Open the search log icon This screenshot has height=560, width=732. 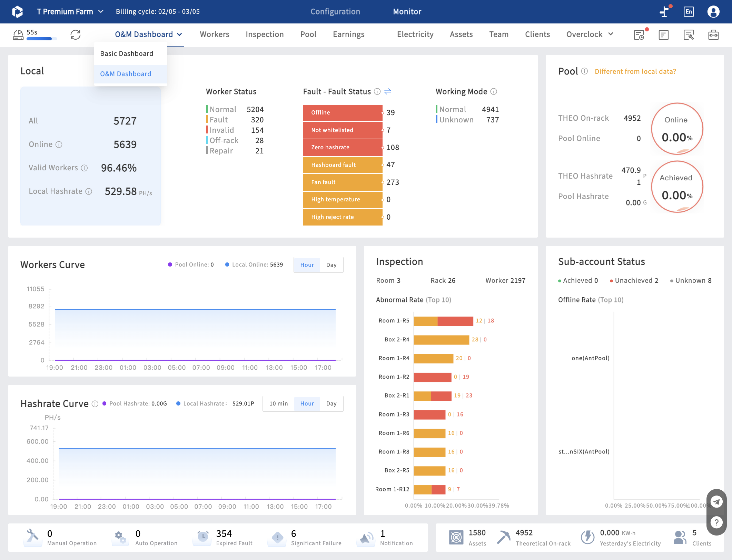(x=689, y=35)
